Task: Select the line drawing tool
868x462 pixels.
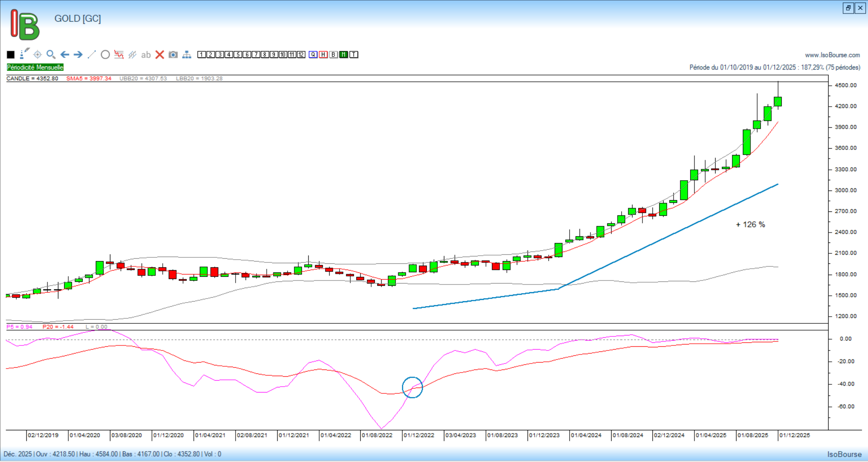Action: (x=91, y=55)
